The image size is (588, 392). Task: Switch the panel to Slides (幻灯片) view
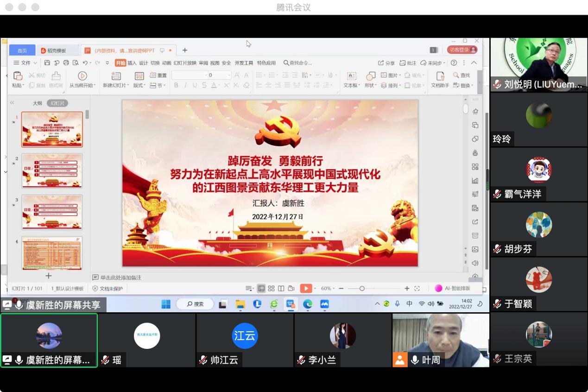coord(57,103)
